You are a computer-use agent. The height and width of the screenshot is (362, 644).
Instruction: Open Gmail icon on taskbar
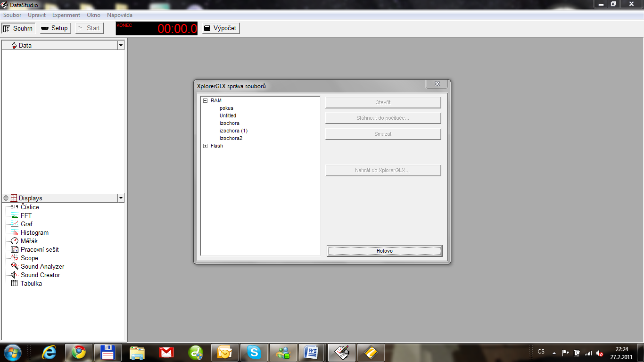click(x=166, y=352)
